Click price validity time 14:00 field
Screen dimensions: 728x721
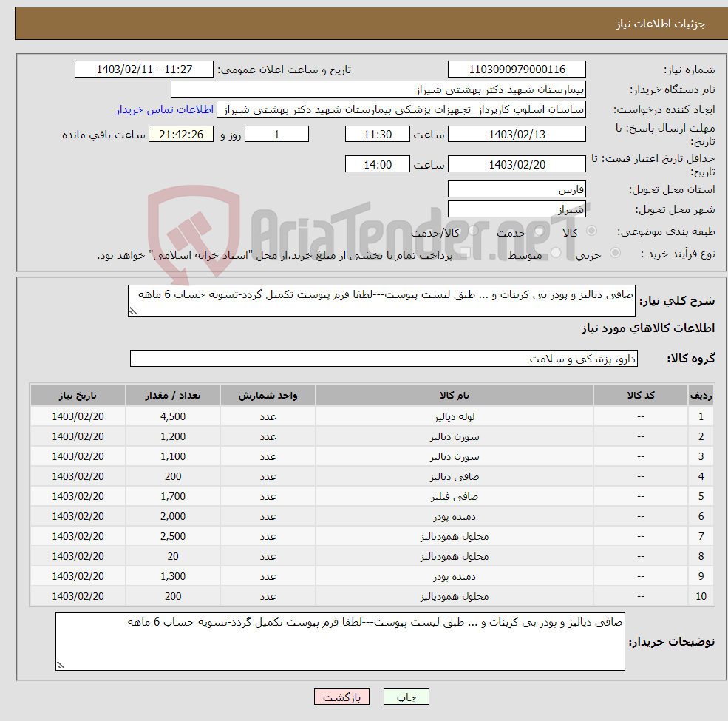pyautogui.click(x=378, y=164)
